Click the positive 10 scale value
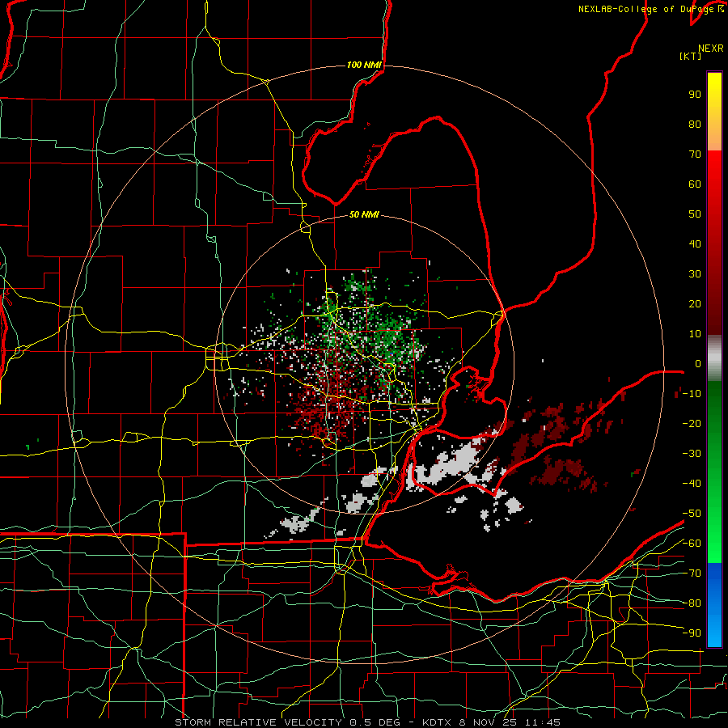728x728 pixels. tap(695, 334)
